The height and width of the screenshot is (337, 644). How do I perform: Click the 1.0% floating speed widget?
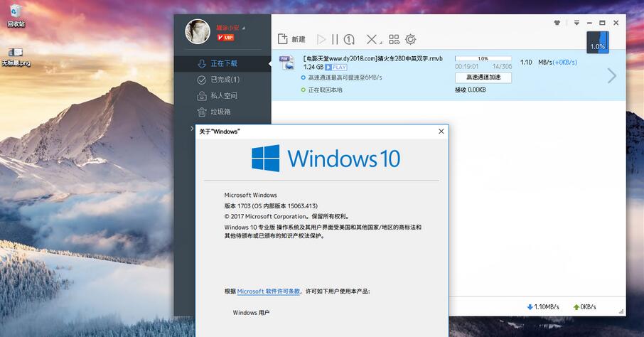click(598, 43)
